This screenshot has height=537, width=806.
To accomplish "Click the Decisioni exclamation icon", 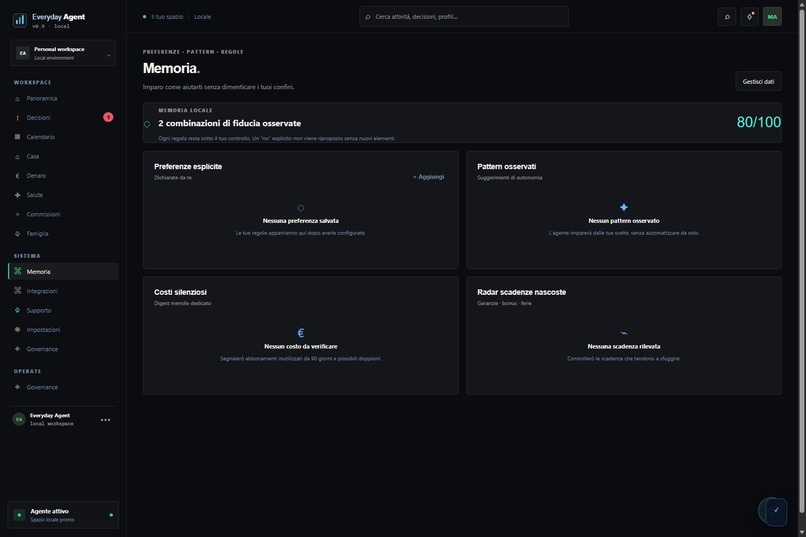I will coord(17,118).
